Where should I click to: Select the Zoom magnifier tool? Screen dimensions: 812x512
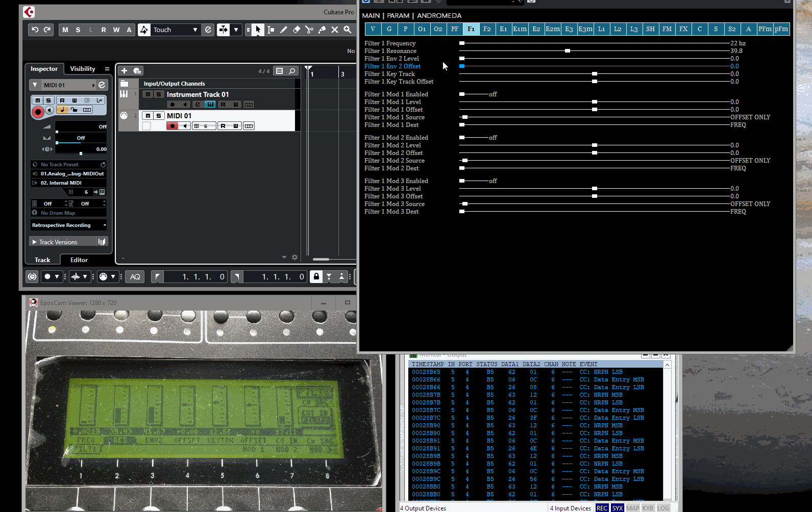pyautogui.click(x=348, y=30)
